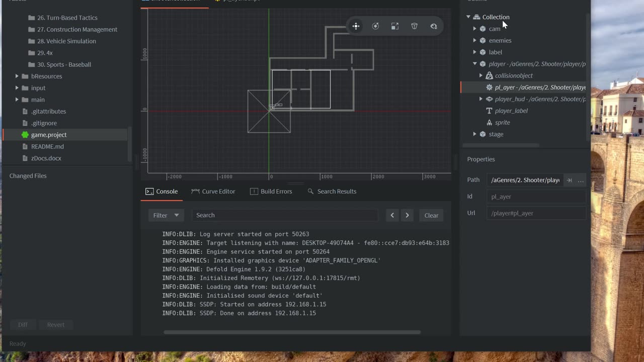Click folder icon of 26. Turn-Based Tactics
Image resolution: width=644 pixels, height=362 pixels.
pos(32,18)
